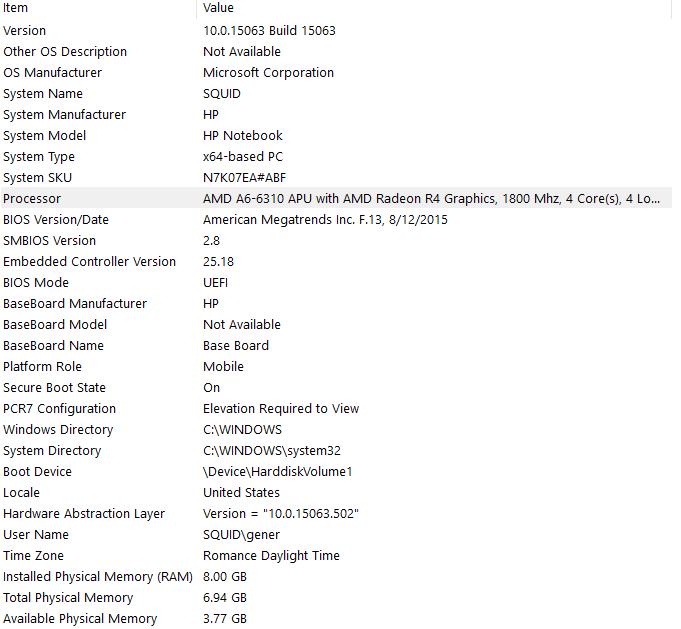Select the Total Physical Memory row label
The image size is (681, 629).
[68, 598]
